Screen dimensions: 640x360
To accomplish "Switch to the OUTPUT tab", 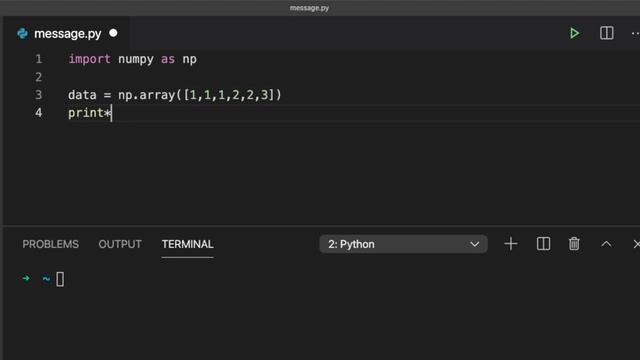I will coord(120,244).
